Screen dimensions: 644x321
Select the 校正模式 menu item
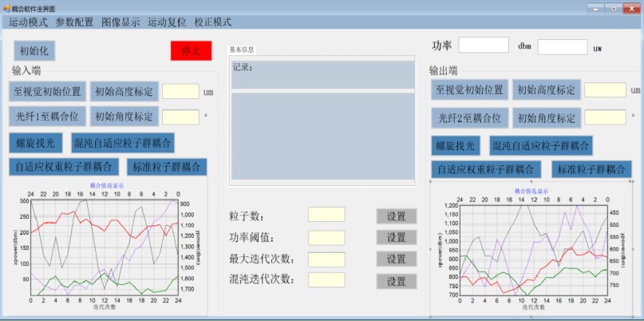[211, 22]
